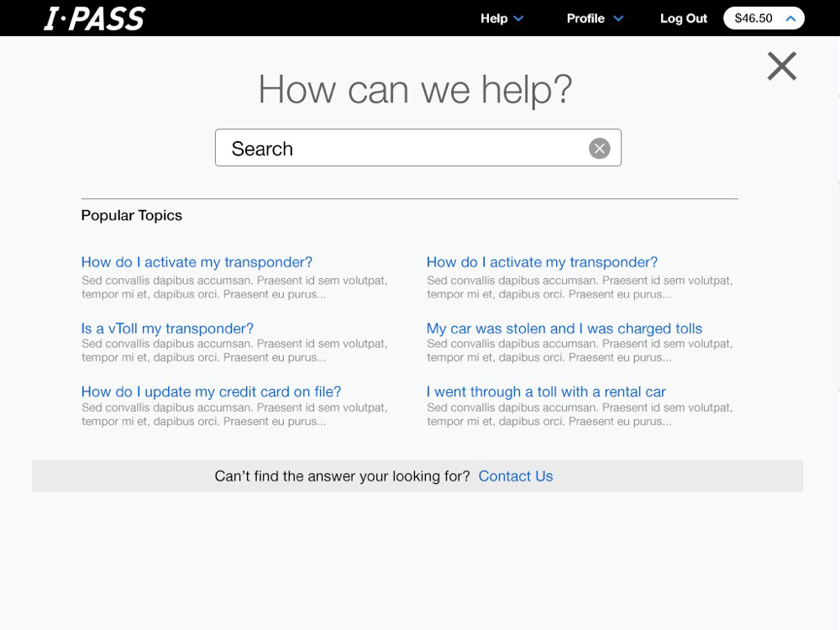
Task: Click Log Out
Action: pyautogui.click(x=684, y=18)
